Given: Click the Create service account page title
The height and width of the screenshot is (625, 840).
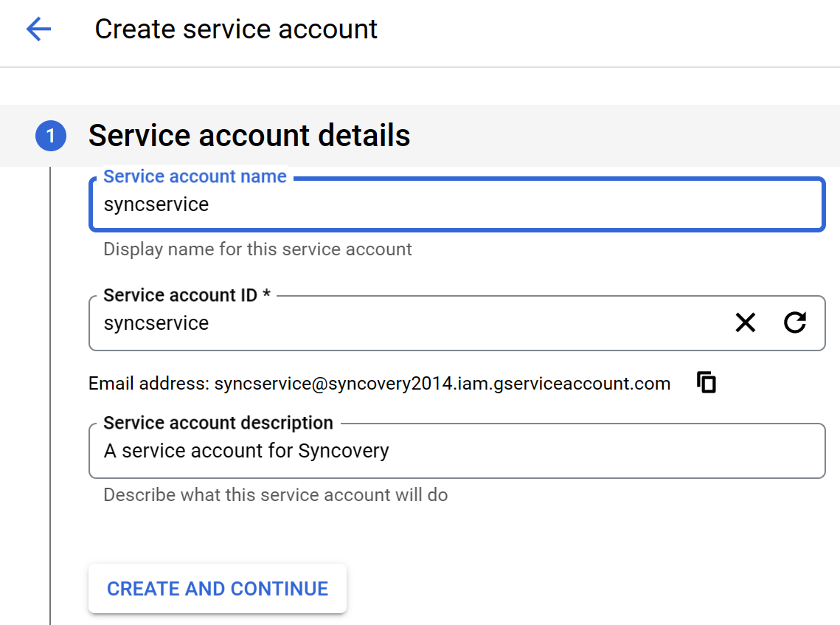Looking at the screenshot, I should click(235, 29).
